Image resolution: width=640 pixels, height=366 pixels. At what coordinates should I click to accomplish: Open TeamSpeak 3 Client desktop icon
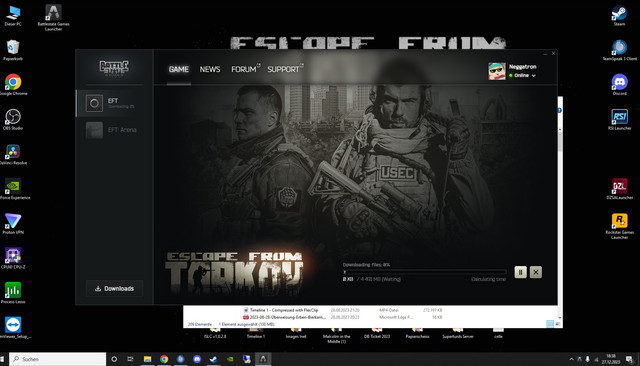619,50
